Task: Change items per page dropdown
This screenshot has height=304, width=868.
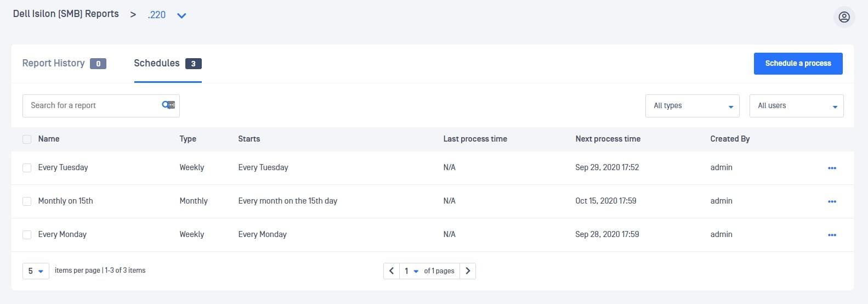Action: (x=36, y=271)
